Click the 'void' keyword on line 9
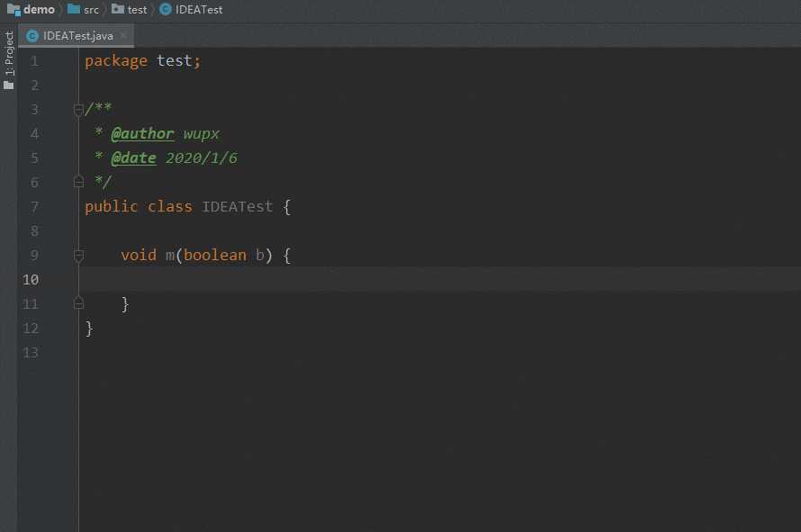 coord(139,255)
